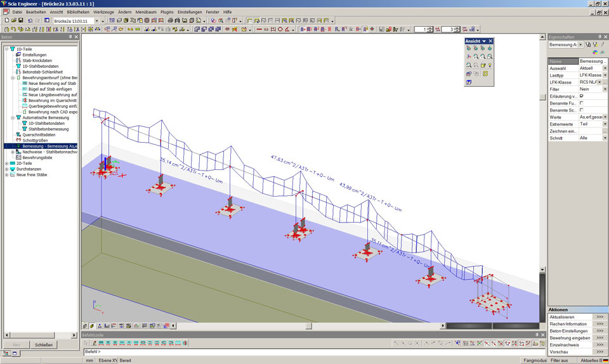Click the Aktualisieren action button
The image size is (609, 364).
tap(599, 317)
